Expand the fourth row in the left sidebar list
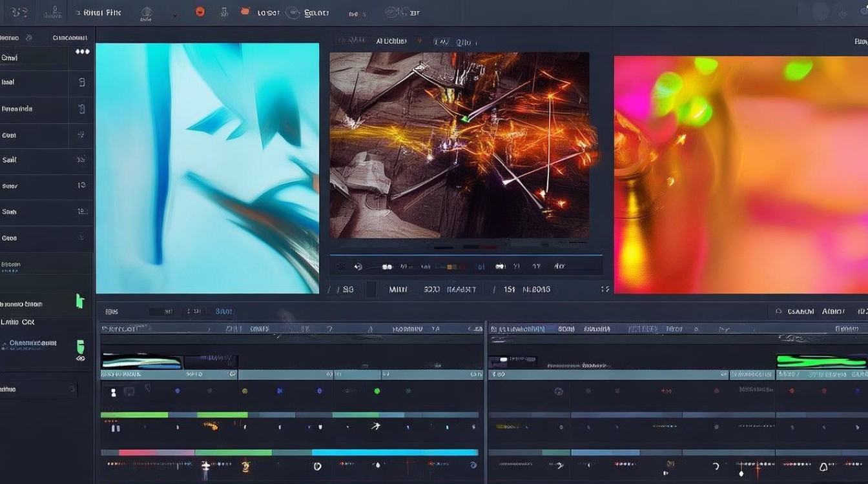 [45, 136]
